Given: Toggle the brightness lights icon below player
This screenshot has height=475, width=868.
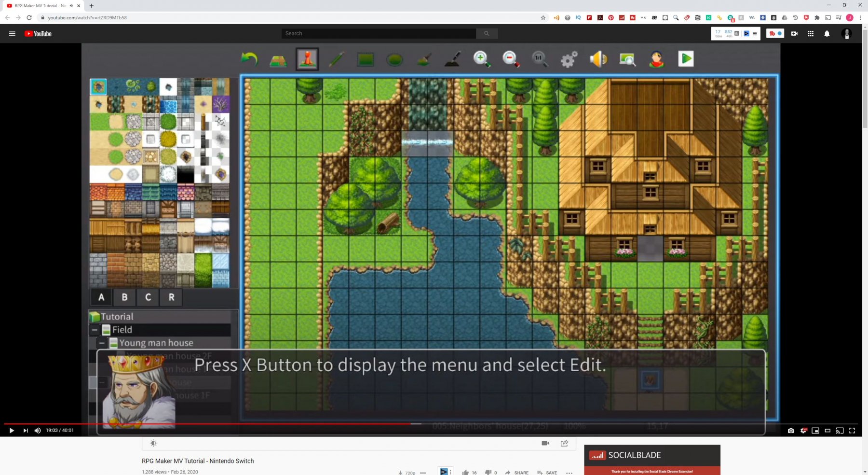Looking at the screenshot, I should tap(153, 443).
